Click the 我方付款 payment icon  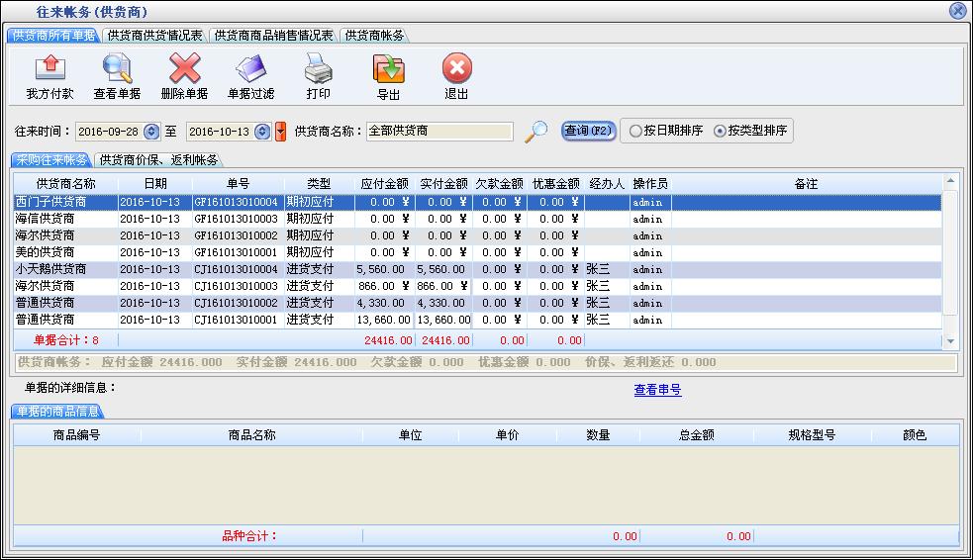click(49, 69)
